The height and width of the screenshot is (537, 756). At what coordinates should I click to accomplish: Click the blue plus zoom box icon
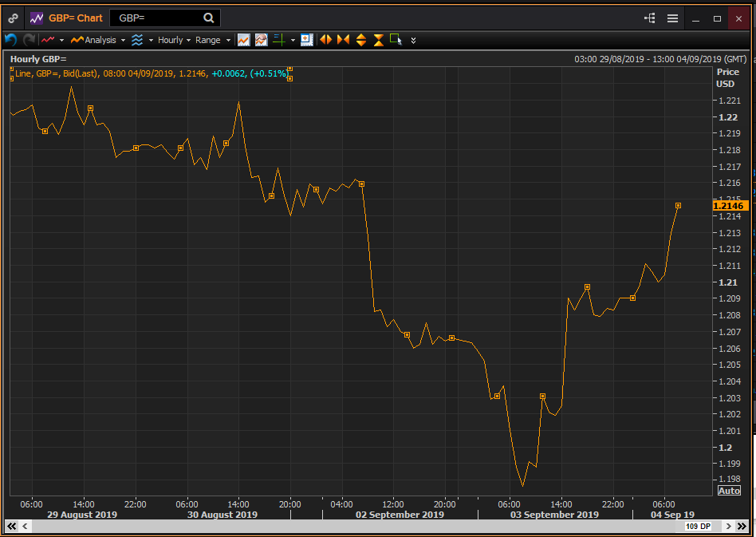[x=307, y=40]
